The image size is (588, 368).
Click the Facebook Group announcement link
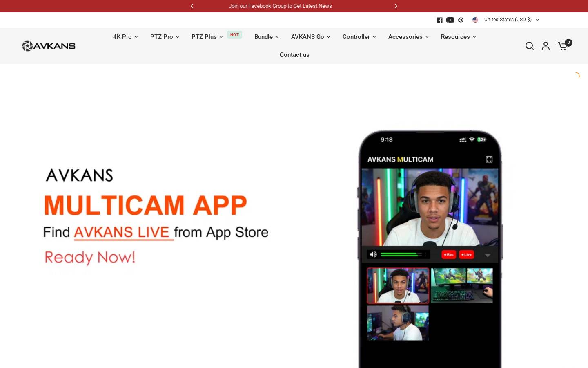[280, 6]
